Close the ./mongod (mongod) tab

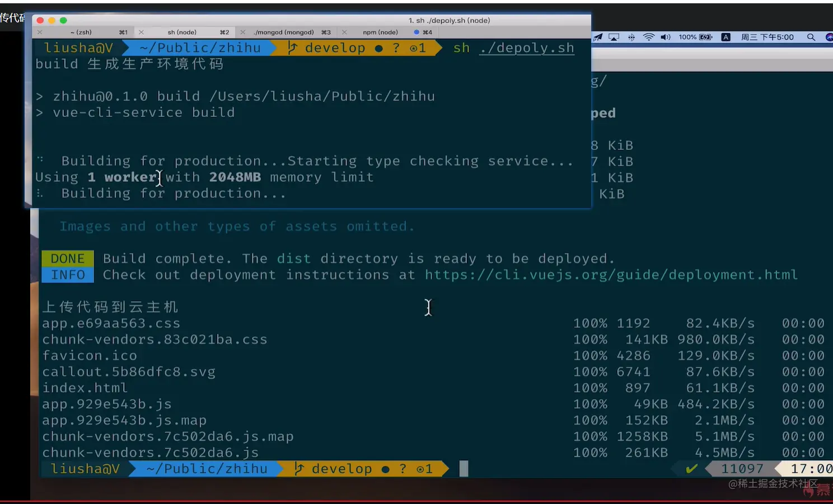pyautogui.click(x=242, y=32)
